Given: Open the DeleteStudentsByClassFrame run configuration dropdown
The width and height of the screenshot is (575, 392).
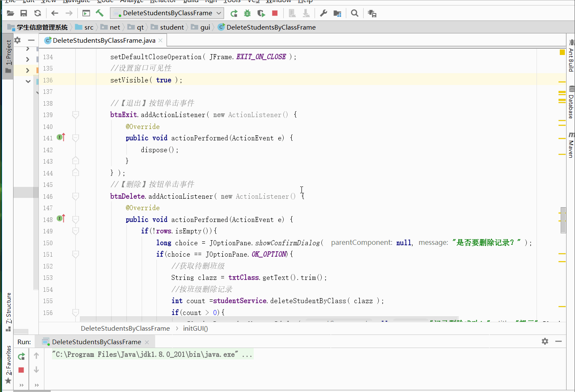Looking at the screenshot, I should 167,13.
